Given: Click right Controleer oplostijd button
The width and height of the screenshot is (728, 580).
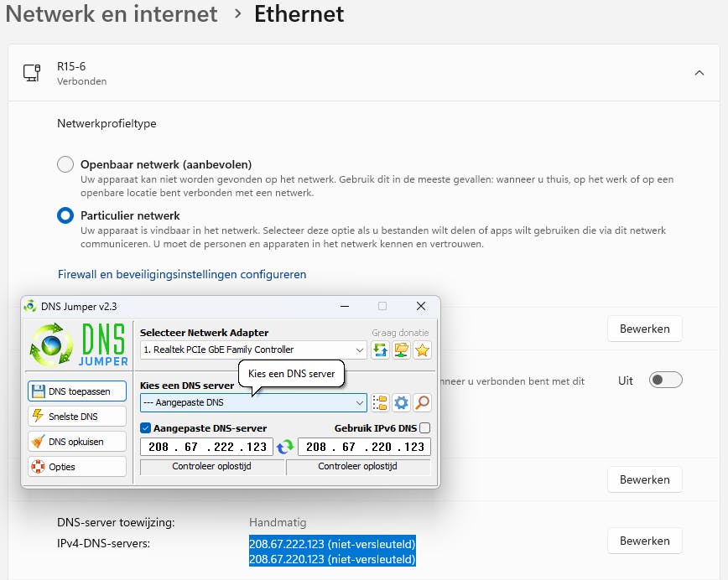Looking at the screenshot, I should click(358, 466).
